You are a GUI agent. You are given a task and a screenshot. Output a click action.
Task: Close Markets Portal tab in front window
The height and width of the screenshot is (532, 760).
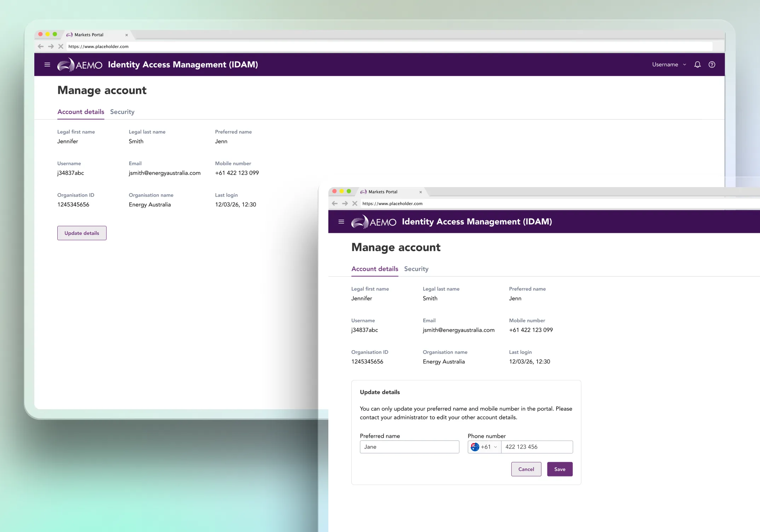421,192
